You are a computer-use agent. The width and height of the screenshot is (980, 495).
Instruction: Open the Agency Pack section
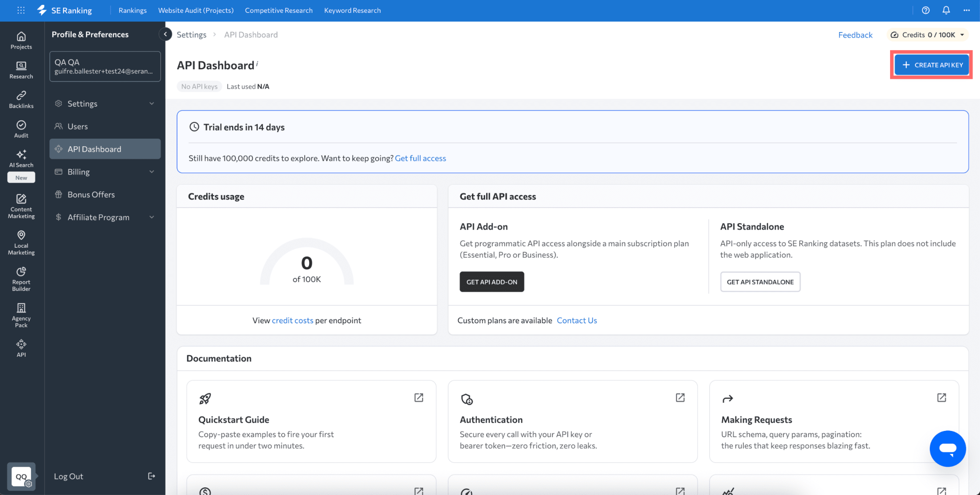[21, 315]
